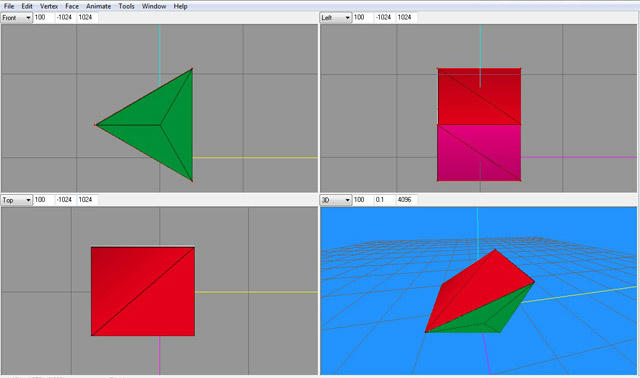Open the Window menu
The width and height of the screenshot is (640, 378).
pos(154,6)
